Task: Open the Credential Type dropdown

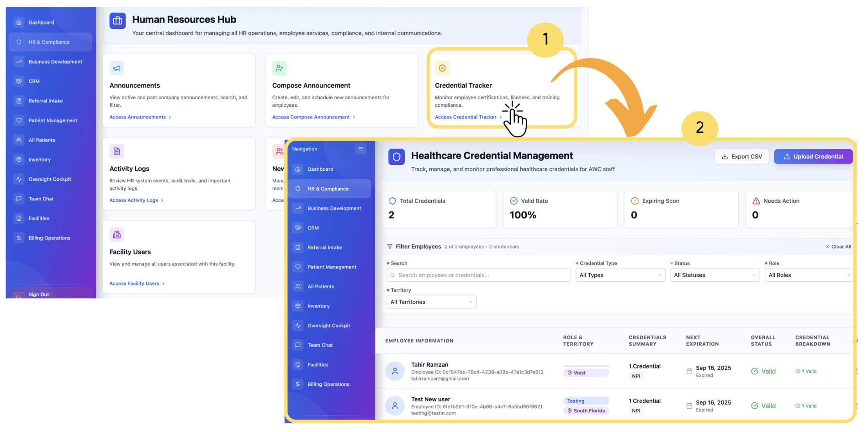Action: pyautogui.click(x=620, y=275)
